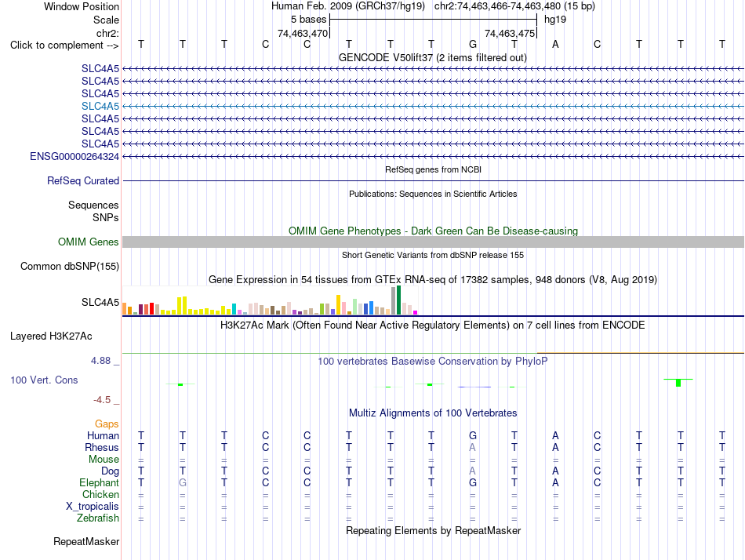The height and width of the screenshot is (560, 745).
Task: Click the X_tropicalis alignment row label
Action: tap(93, 507)
